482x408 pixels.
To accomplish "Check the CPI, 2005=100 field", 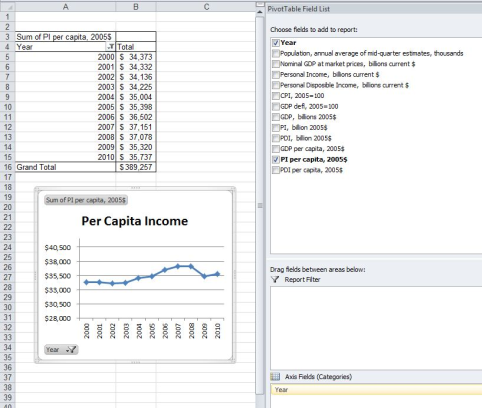I will click(x=276, y=96).
